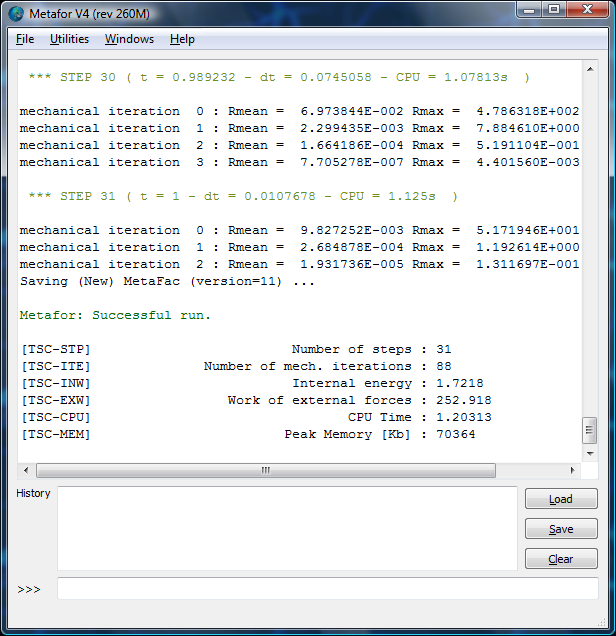Click the History label
Viewport: 616px width, 636px height.
(33, 493)
